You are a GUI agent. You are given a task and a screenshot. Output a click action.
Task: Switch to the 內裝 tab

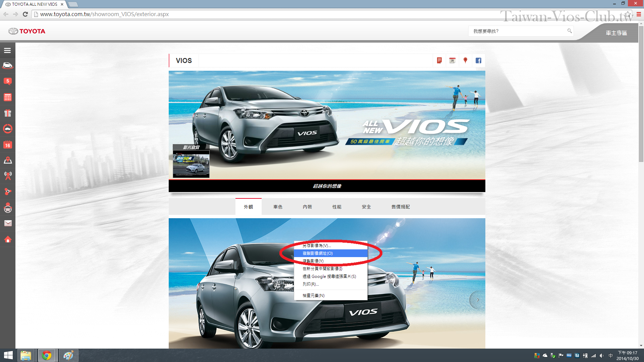(x=307, y=207)
